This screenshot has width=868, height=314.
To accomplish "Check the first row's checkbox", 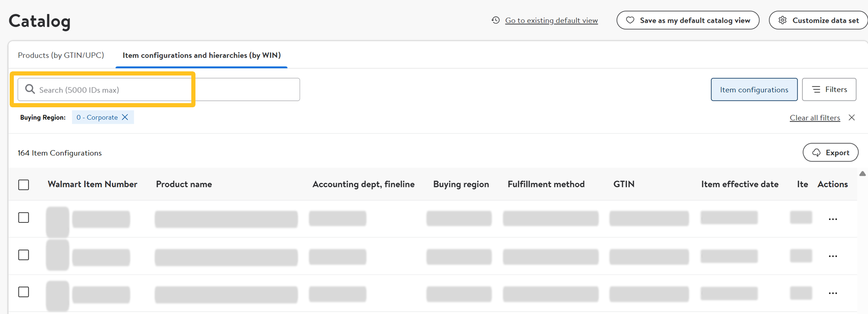I will click(24, 218).
